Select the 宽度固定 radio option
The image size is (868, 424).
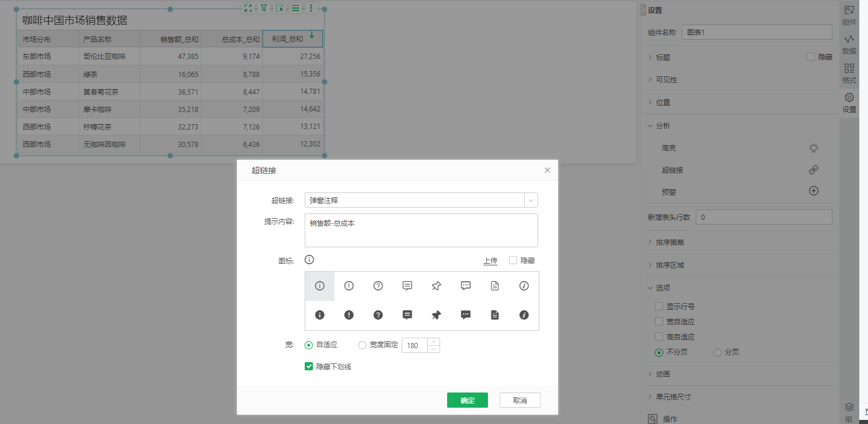coord(362,344)
